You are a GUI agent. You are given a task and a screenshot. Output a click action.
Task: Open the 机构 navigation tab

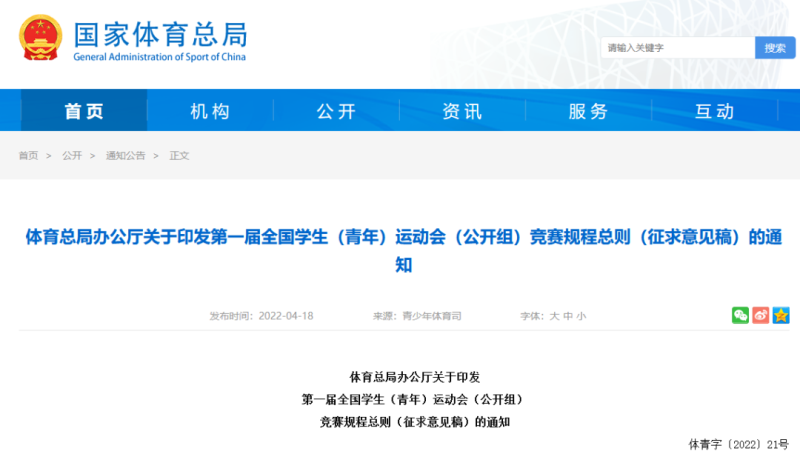(x=210, y=111)
